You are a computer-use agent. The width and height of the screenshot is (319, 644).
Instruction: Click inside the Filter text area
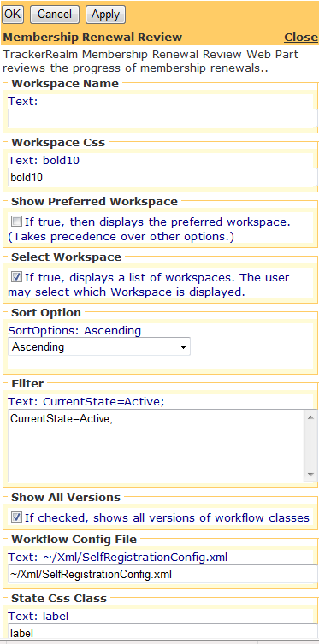point(156,446)
